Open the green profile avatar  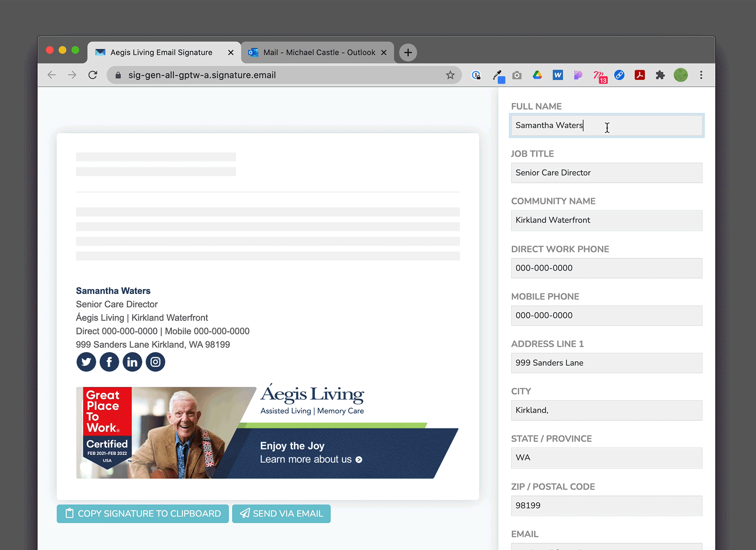click(681, 75)
